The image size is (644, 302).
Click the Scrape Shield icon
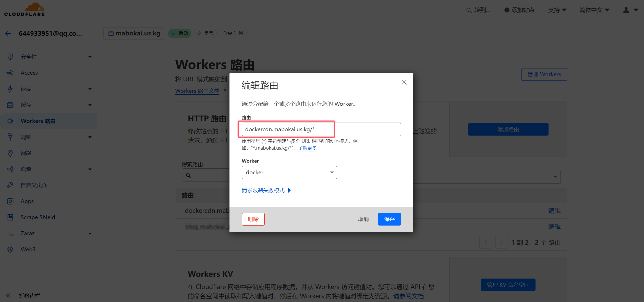pos(10,217)
